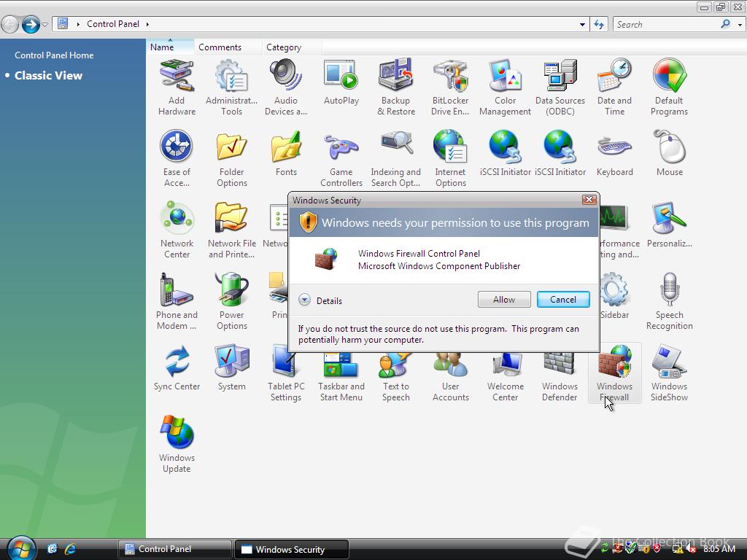Close the Windows Security dialog
The width and height of the screenshot is (747, 560).
coord(589,200)
